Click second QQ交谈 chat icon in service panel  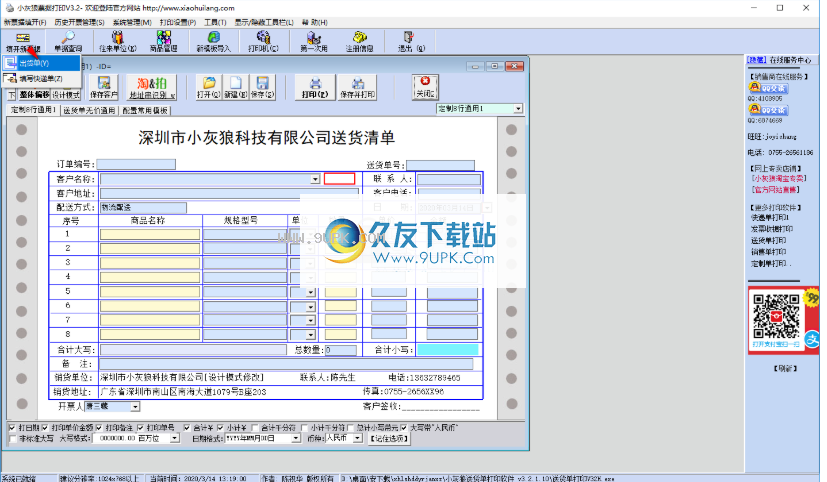(768, 110)
